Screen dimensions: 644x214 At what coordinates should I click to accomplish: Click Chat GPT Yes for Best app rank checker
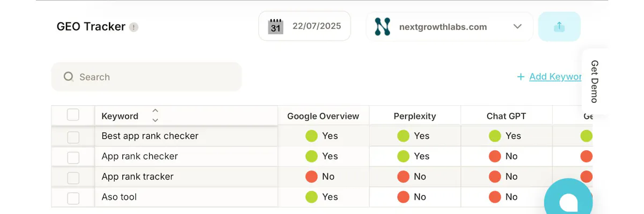click(505, 136)
